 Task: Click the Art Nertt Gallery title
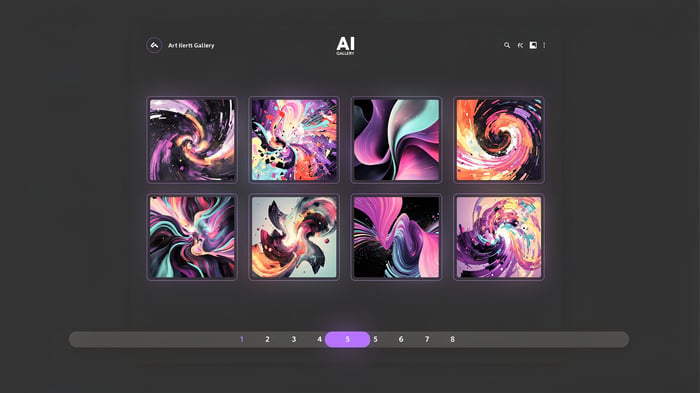[191, 45]
